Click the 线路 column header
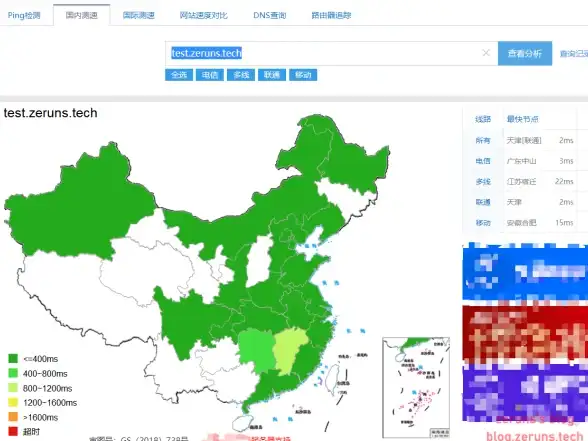Viewport: 588px width, 441px height. 483,119
